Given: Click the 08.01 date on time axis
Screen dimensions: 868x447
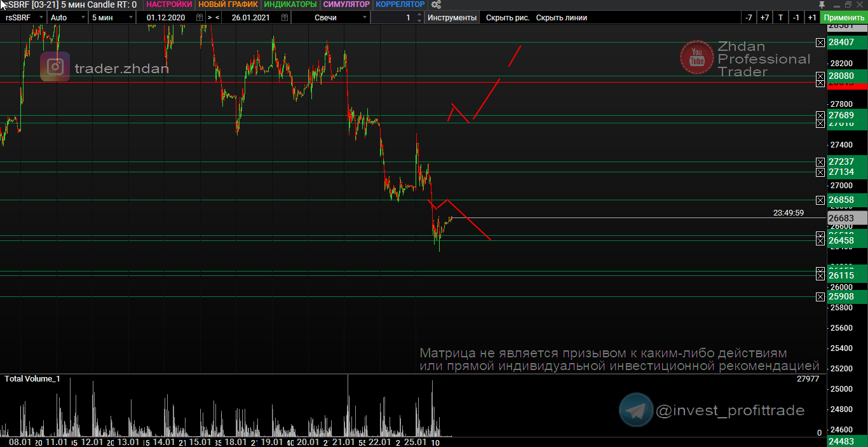Looking at the screenshot, I should pos(20,442).
